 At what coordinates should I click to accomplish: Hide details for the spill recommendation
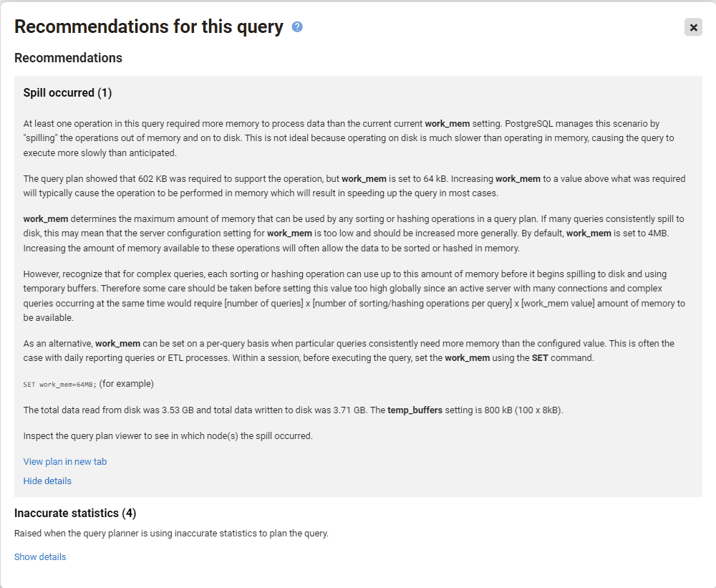pyautogui.click(x=47, y=481)
